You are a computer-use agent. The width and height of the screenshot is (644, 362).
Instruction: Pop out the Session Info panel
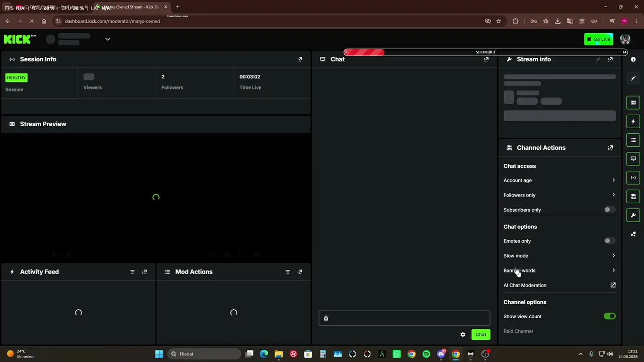300,59
